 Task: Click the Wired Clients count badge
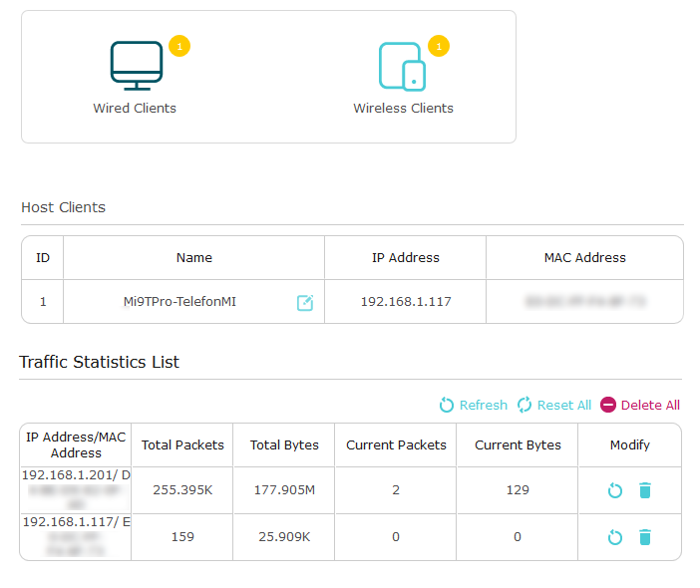click(x=178, y=46)
